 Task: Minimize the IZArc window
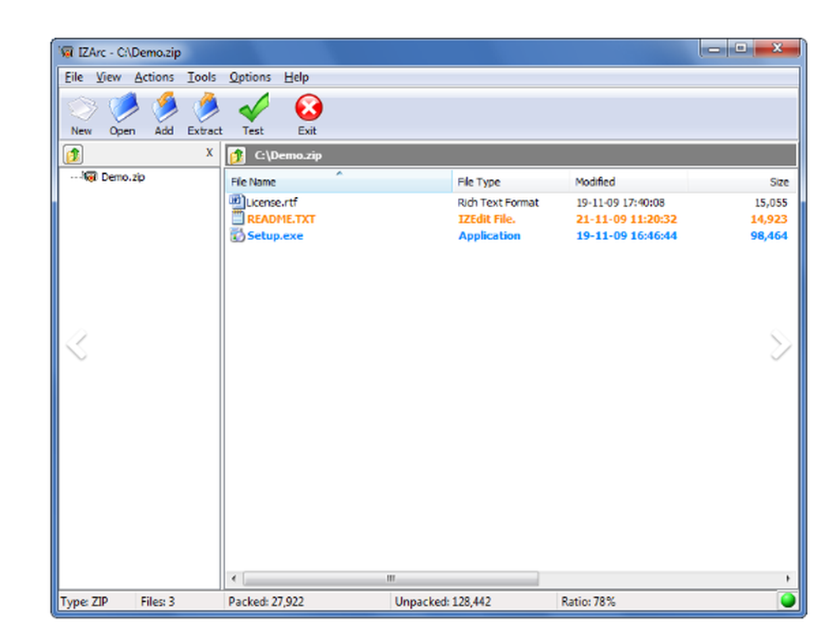pyautogui.click(x=714, y=49)
